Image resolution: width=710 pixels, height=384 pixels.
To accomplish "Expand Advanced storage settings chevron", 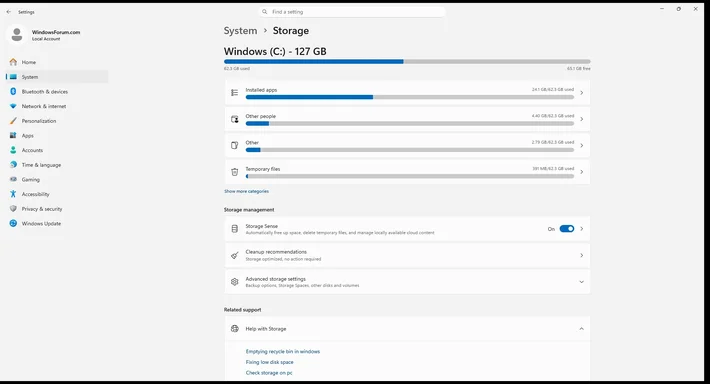I will pyautogui.click(x=581, y=282).
